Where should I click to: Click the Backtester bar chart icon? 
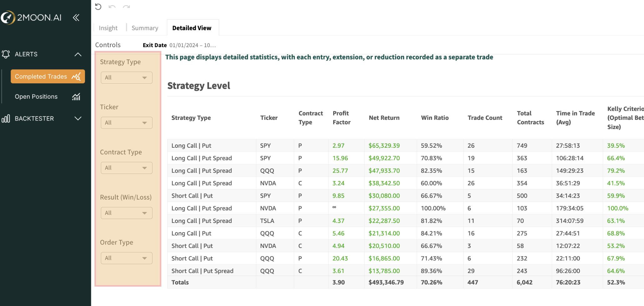click(6, 119)
